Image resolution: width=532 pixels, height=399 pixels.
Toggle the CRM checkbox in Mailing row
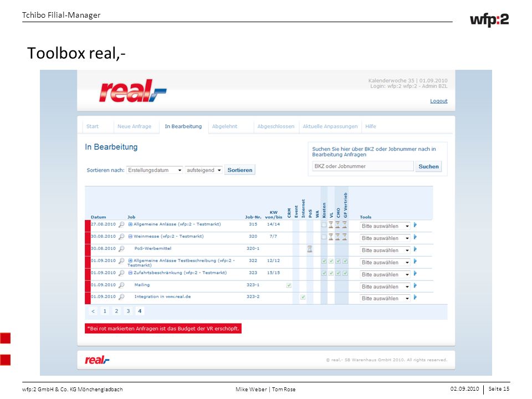(x=289, y=285)
